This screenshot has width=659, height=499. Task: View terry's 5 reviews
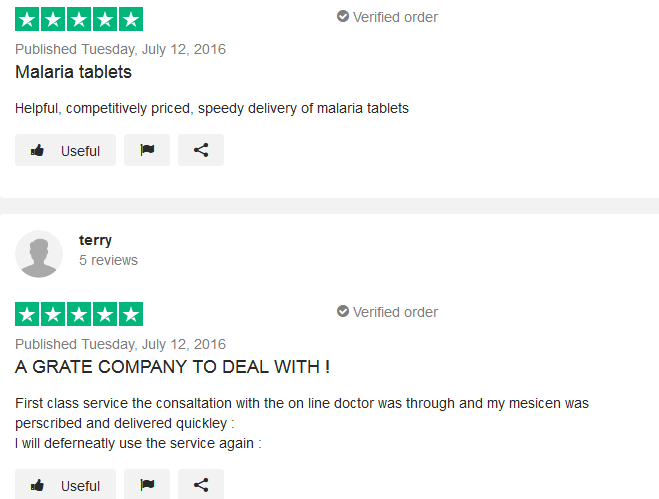pyautogui.click(x=108, y=260)
